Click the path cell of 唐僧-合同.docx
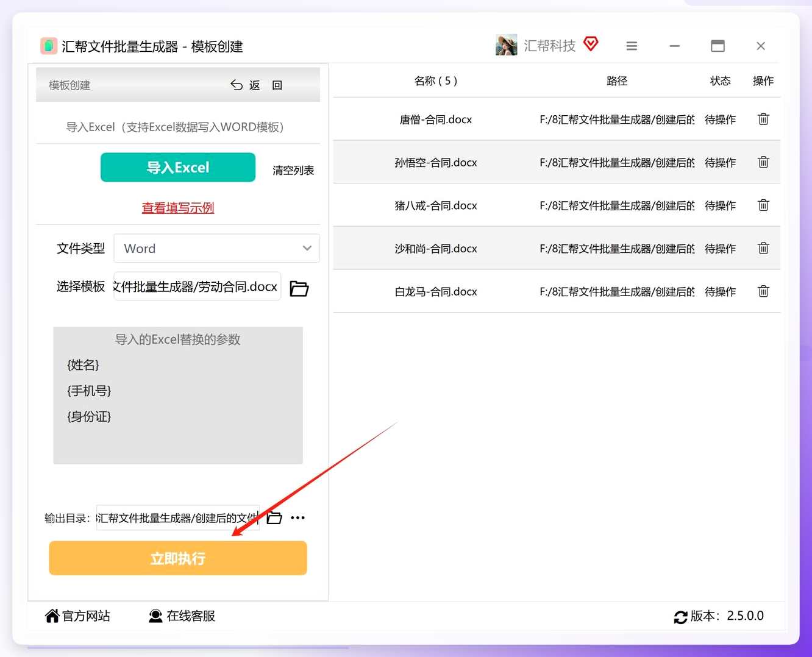The image size is (812, 657). click(617, 119)
